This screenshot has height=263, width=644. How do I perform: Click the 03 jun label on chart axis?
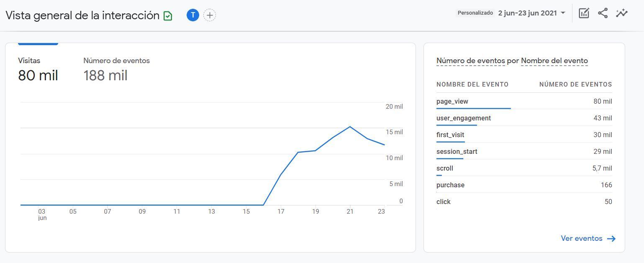point(42,214)
